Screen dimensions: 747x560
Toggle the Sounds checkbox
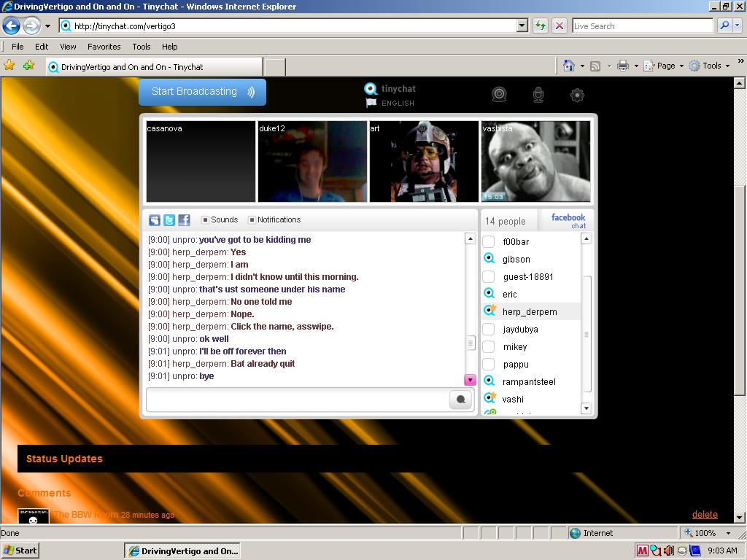point(205,219)
